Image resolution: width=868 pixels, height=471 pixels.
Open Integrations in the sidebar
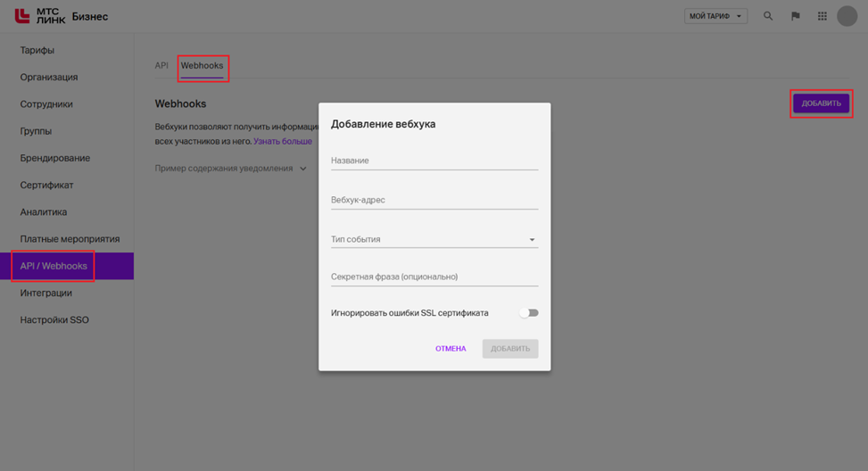[46, 293]
